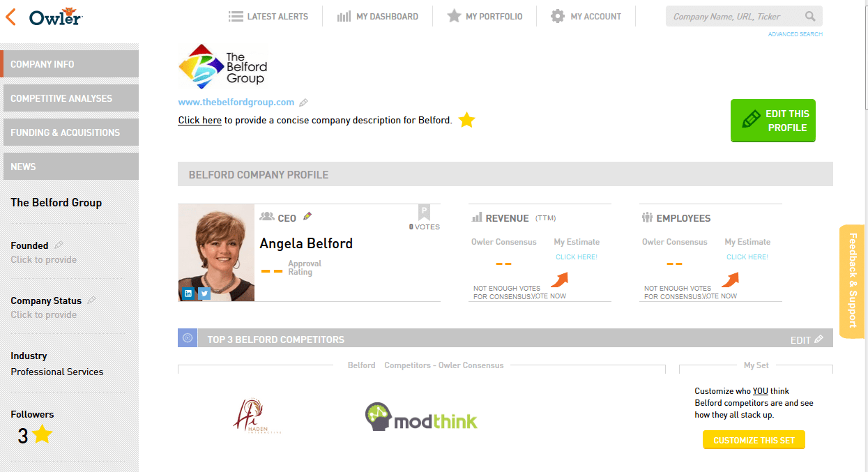Open the thebelfordgroup.com website link
Image resolution: width=868 pixels, height=472 pixels.
(x=236, y=102)
